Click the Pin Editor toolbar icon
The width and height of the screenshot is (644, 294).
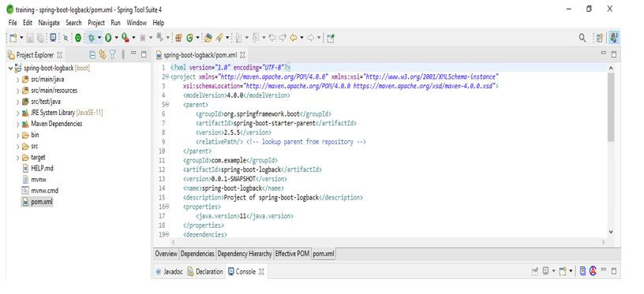tap(331, 38)
